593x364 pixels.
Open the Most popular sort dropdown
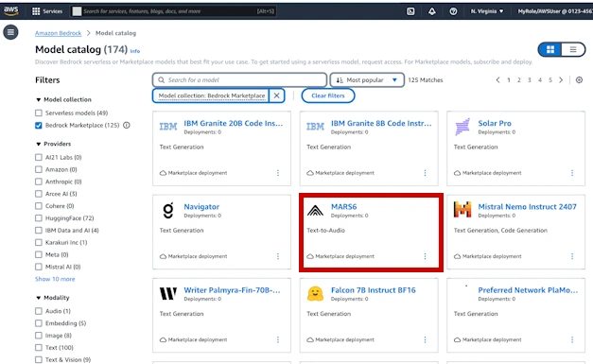click(x=367, y=80)
